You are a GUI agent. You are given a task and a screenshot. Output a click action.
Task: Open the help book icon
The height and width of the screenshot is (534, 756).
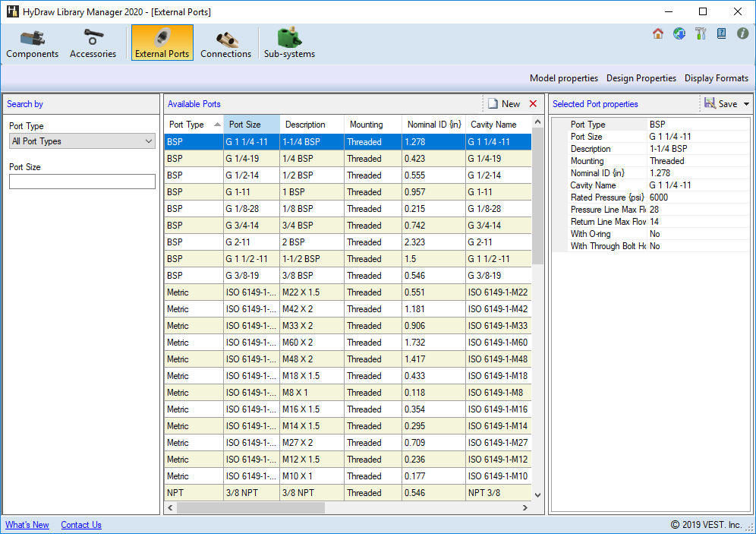point(722,33)
